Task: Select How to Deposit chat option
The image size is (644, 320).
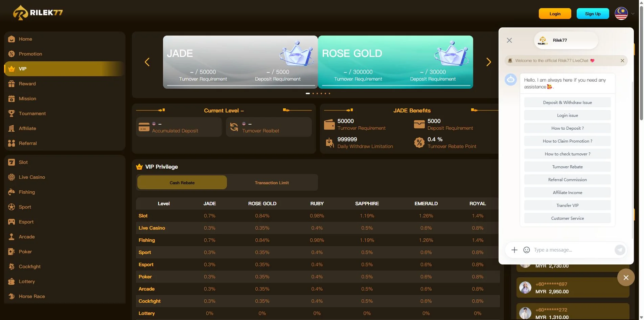Action: (568, 128)
